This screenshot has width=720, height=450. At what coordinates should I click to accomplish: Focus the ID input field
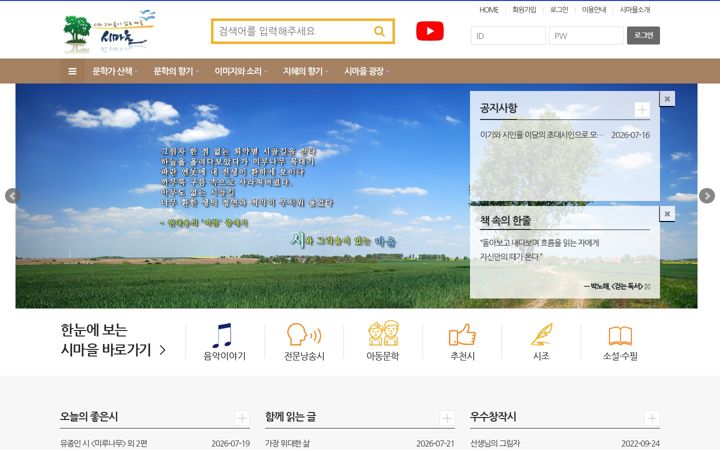pyautogui.click(x=508, y=35)
